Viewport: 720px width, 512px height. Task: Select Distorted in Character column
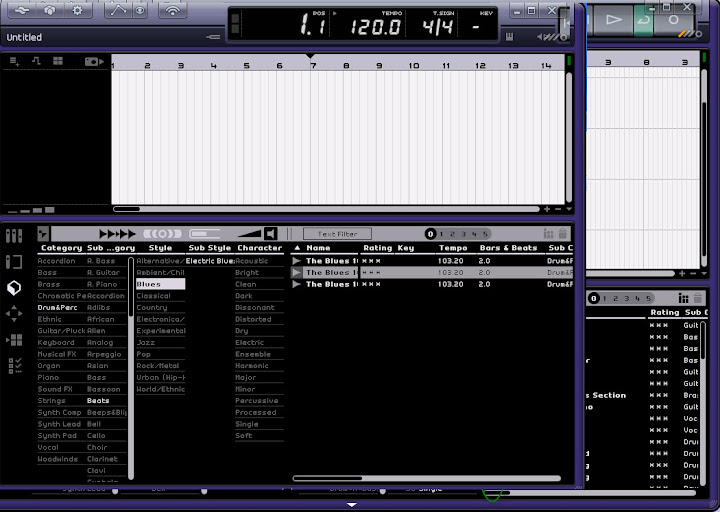(x=253, y=319)
